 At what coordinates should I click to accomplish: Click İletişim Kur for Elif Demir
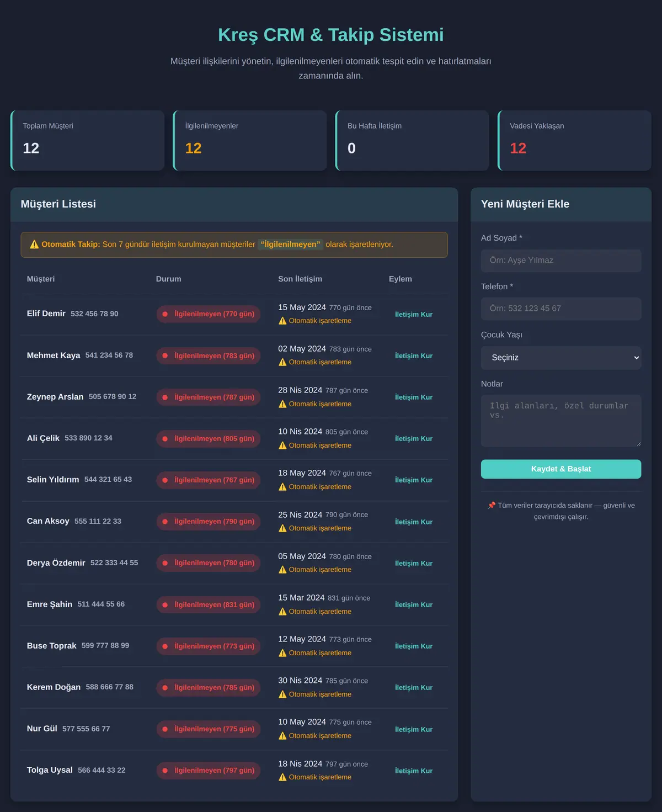414,315
